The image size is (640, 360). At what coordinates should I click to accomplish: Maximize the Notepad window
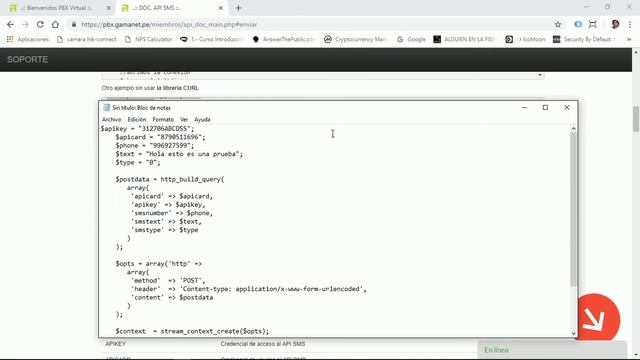click(x=545, y=107)
